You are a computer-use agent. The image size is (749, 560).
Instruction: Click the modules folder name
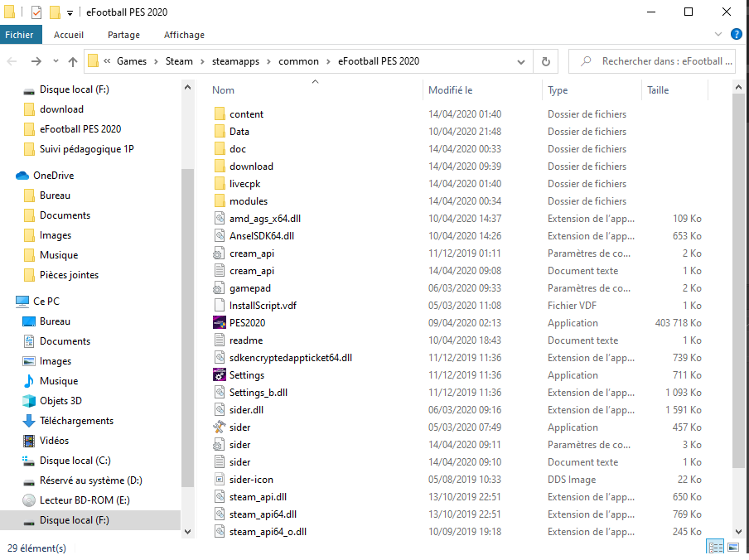(x=249, y=201)
